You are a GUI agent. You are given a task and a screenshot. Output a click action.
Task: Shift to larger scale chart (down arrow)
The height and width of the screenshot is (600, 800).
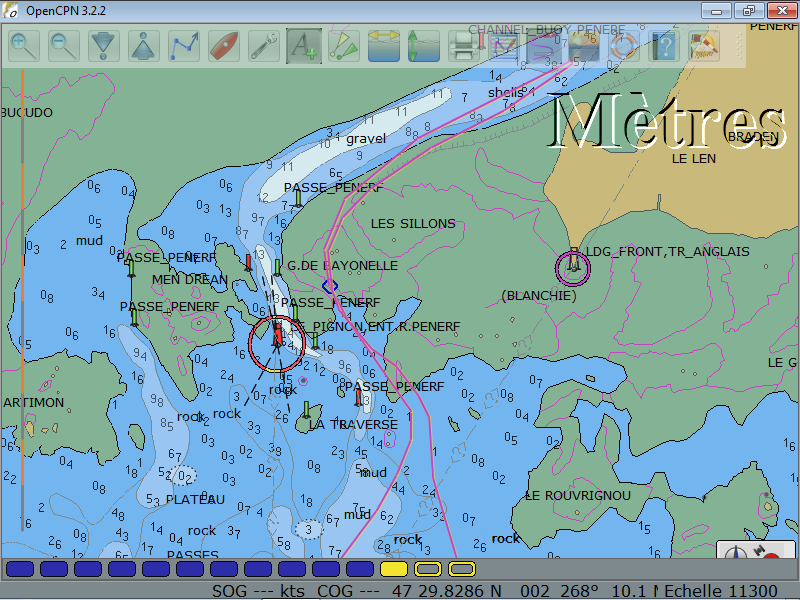click(105, 46)
